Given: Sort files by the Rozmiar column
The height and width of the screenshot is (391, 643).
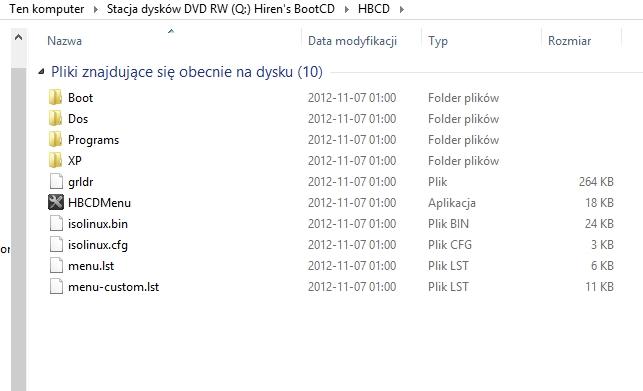Looking at the screenshot, I should click(569, 41).
